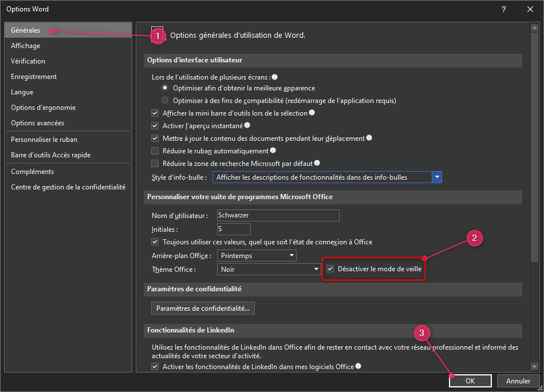Click Annuler button

[518, 381]
